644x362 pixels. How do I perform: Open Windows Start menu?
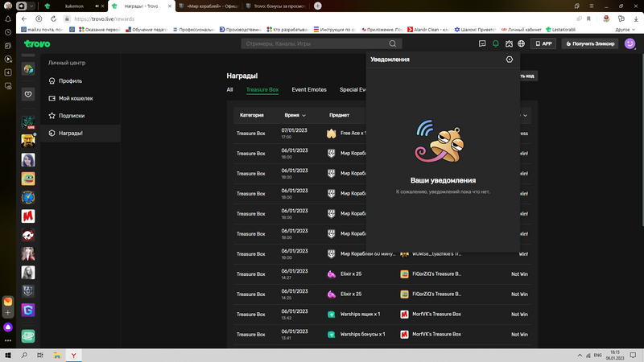pos(8,355)
